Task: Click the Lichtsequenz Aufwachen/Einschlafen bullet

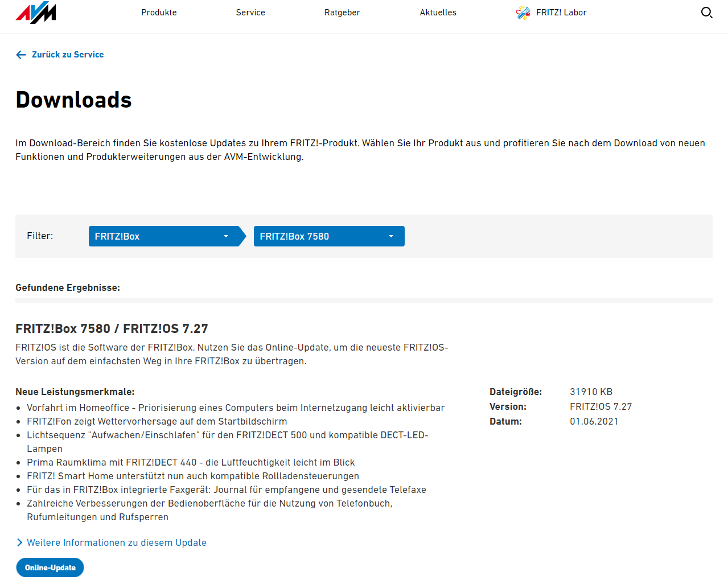Action: [228, 442]
